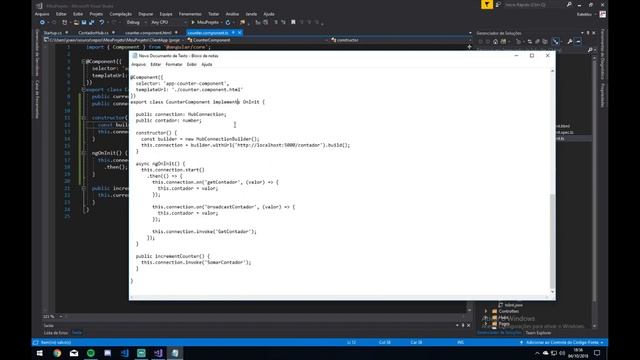Click the Notepad vertical scrollbar

(552, 181)
